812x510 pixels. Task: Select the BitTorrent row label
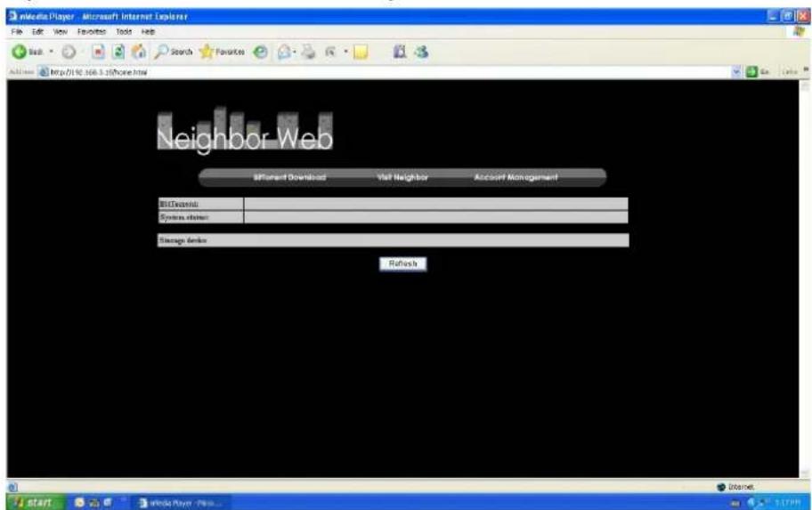pyautogui.click(x=179, y=204)
